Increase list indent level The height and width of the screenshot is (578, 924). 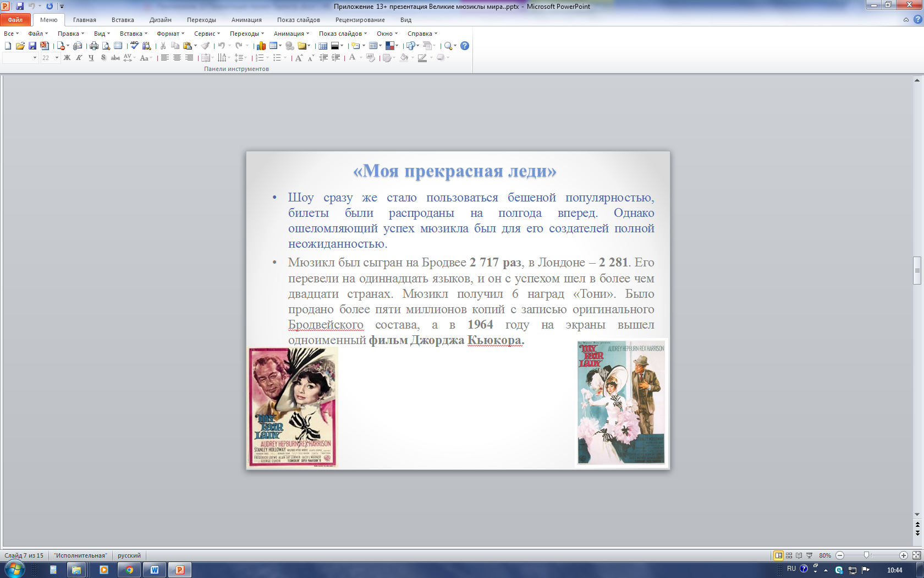pos(335,58)
